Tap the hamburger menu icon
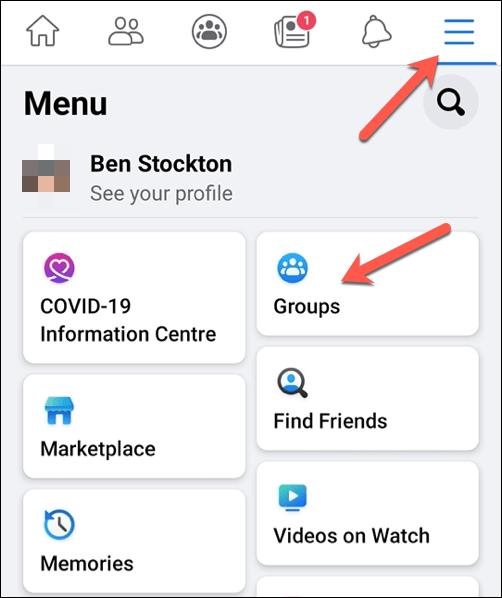The width and height of the screenshot is (502, 598). pos(459,32)
